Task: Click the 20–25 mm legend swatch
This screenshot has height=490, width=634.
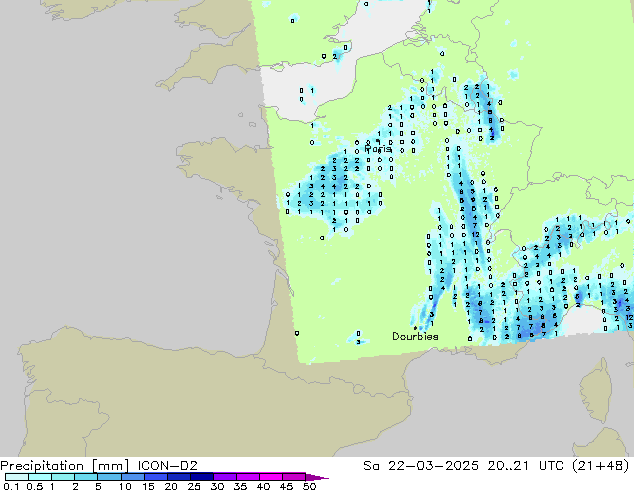Action: (178, 477)
